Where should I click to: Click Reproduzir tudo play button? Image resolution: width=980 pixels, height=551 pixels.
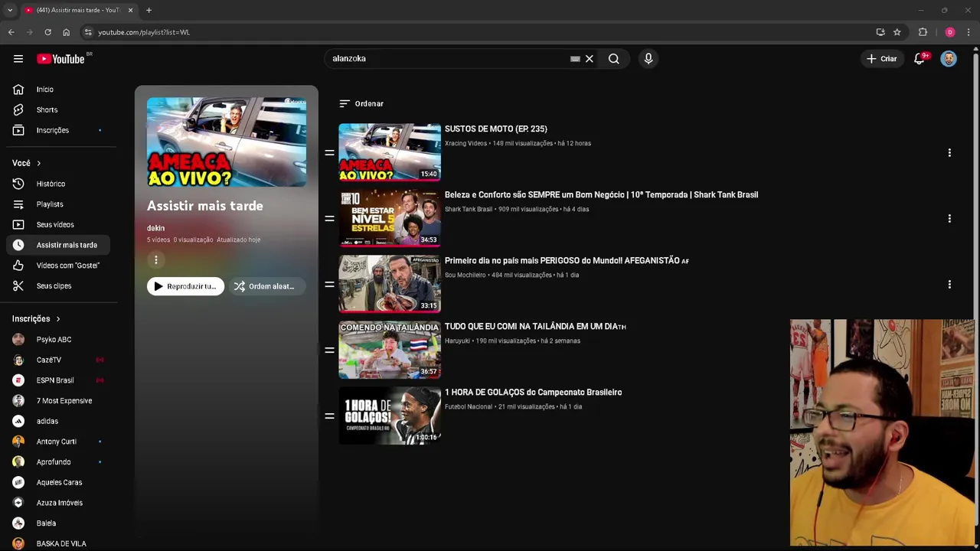185,286
